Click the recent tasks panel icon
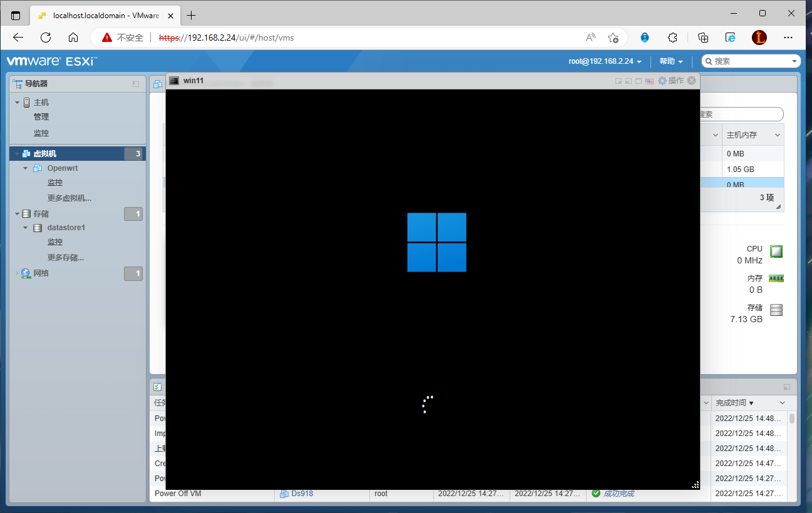This screenshot has height=513, width=812. pos(158,387)
